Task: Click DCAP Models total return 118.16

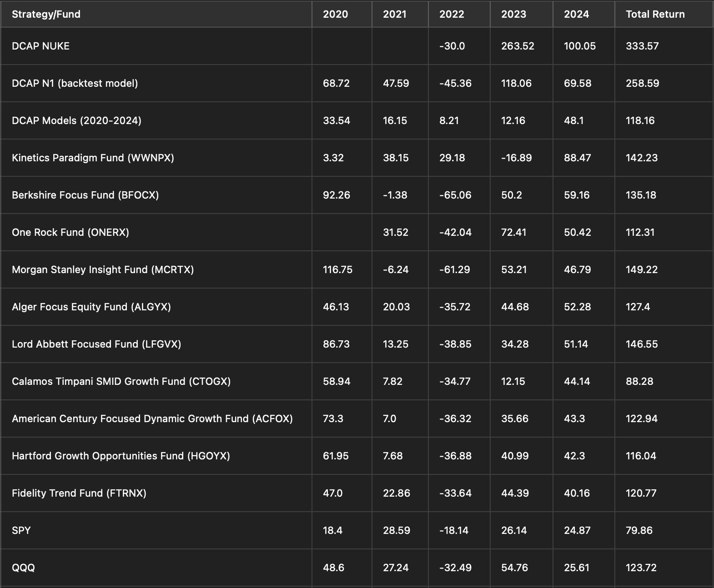Action: coord(640,120)
